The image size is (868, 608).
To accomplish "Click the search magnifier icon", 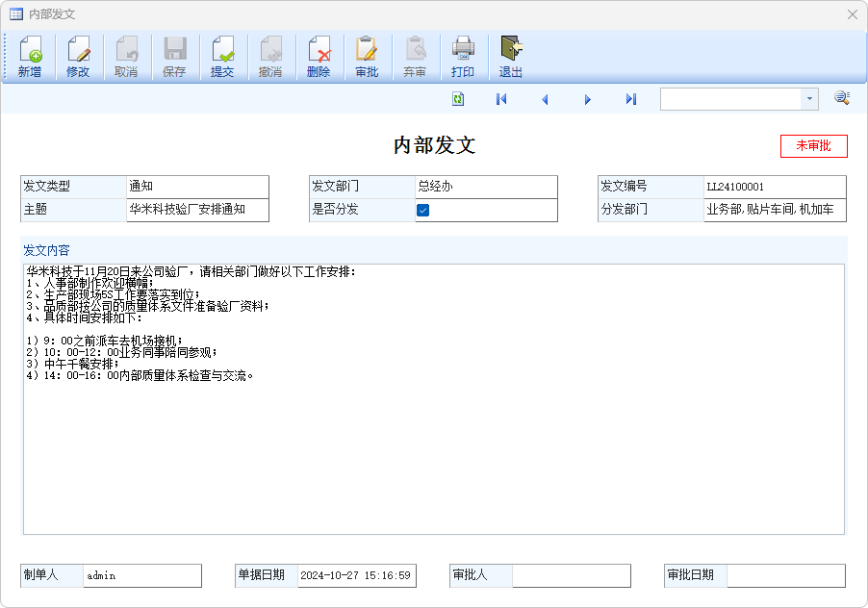I will (842, 98).
